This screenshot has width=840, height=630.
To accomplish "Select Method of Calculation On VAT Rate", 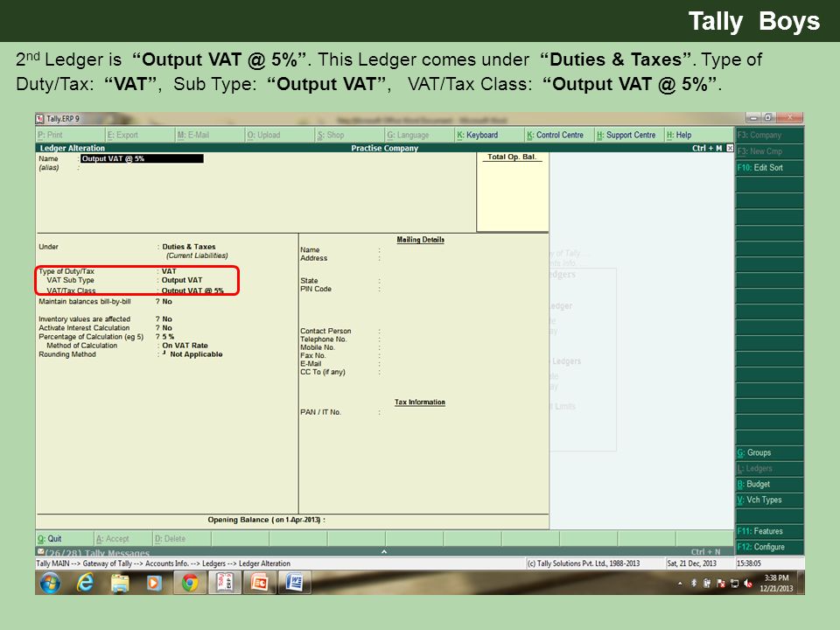I will point(185,346).
